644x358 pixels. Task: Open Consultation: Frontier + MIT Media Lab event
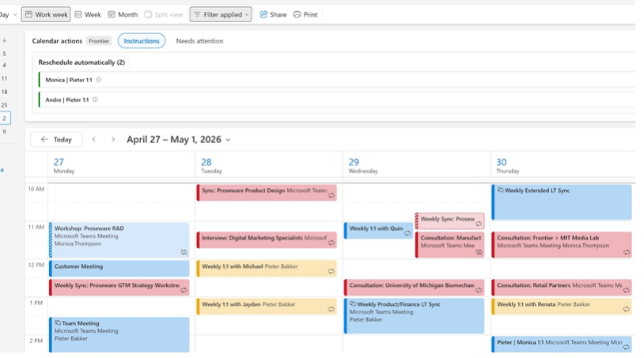coord(562,244)
